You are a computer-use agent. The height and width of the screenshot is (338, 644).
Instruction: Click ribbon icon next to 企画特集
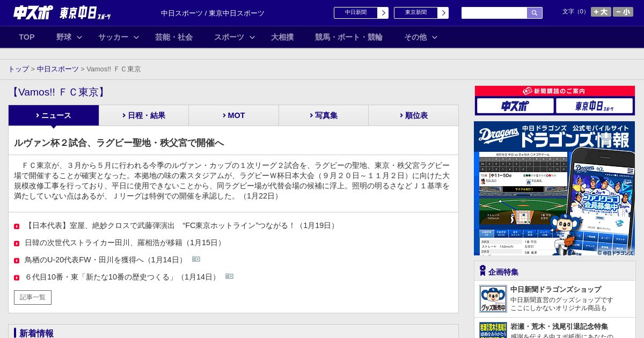(482, 270)
